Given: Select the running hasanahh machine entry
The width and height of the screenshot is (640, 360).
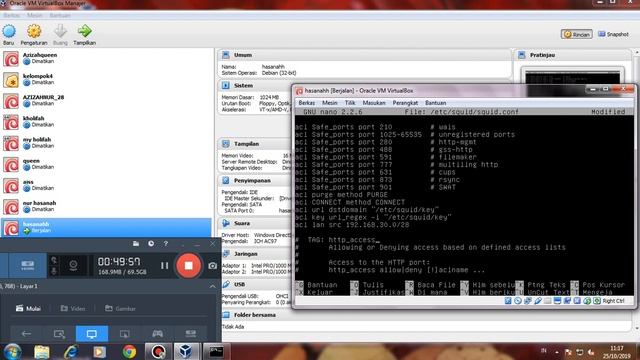Looking at the screenshot, I should point(106,227).
